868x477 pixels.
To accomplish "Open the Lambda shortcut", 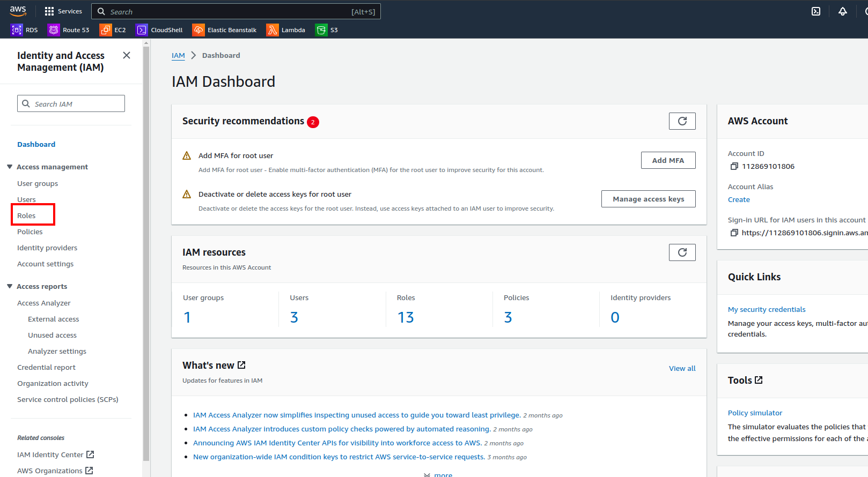I will (286, 30).
